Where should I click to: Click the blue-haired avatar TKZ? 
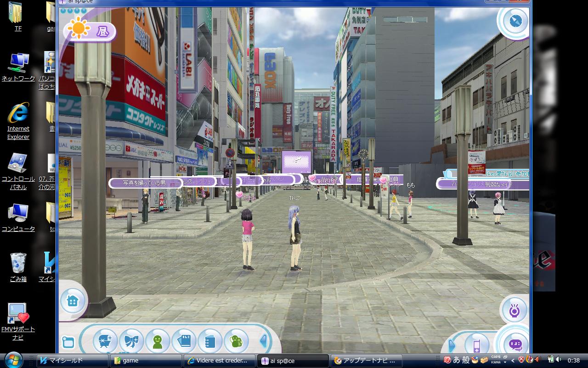pyautogui.click(x=295, y=237)
